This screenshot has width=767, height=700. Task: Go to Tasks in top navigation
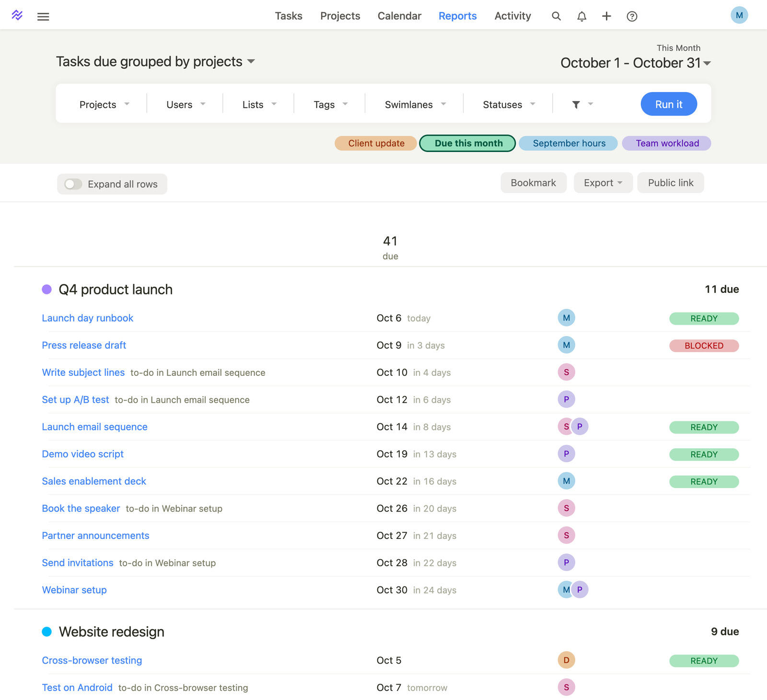point(289,16)
